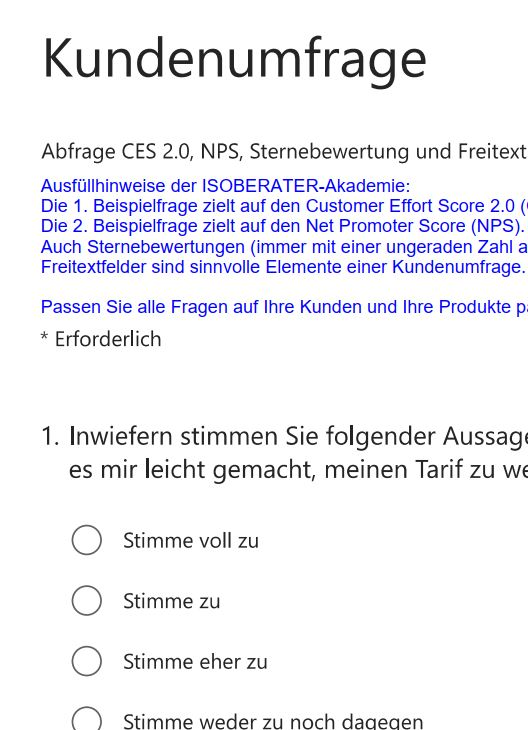Choose the "Stimme zu" radio circle

click(87, 601)
